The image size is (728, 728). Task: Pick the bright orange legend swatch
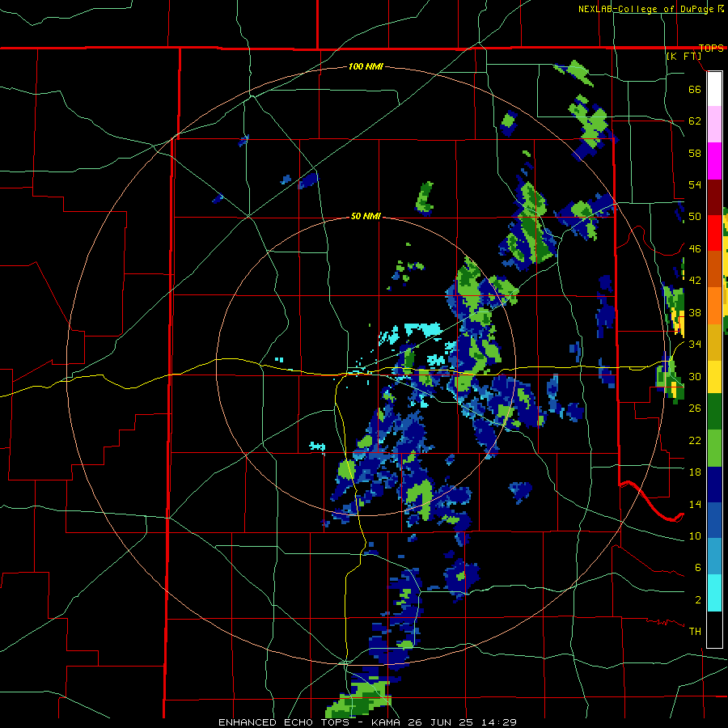(x=714, y=305)
